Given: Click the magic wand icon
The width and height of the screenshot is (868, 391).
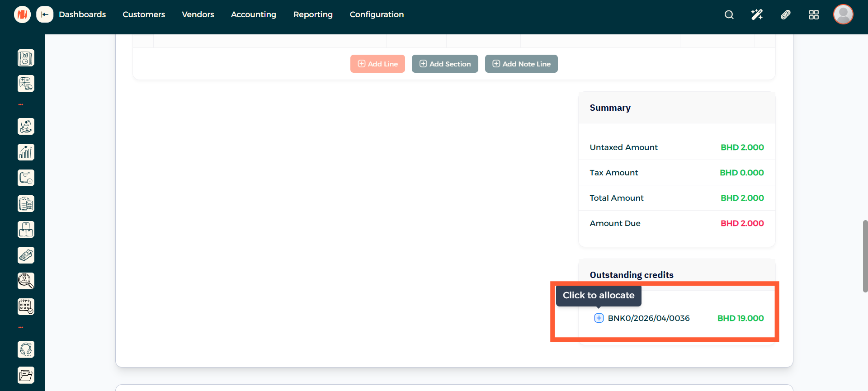Looking at the screenshot, I should (757, 15).
